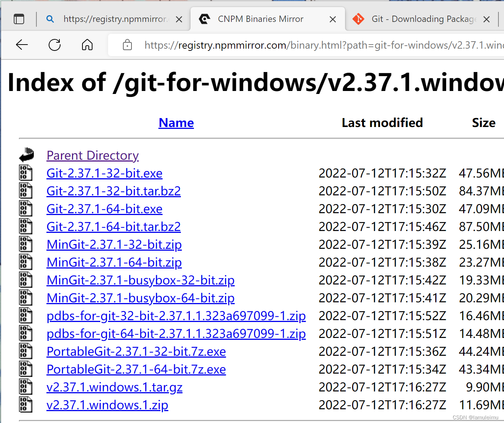504x423 pixels.
Task: View site info via the padlock icon
Action: click(127, 45)
